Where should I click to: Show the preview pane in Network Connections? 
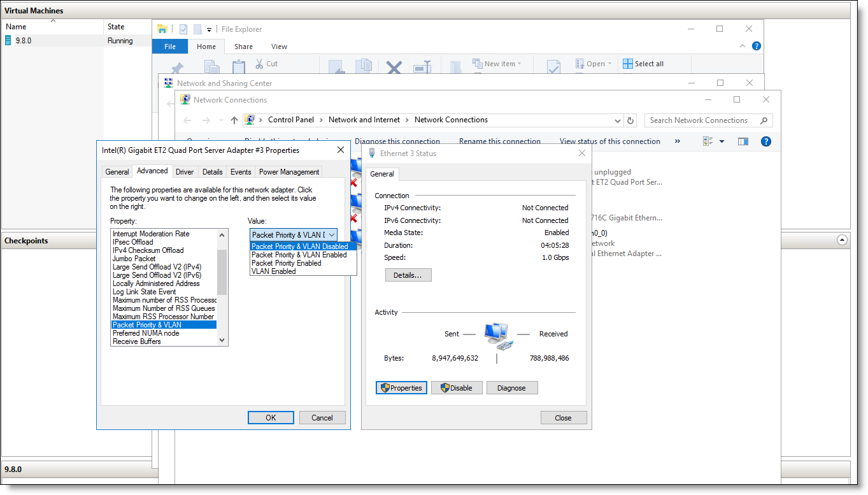coord(743,141)
